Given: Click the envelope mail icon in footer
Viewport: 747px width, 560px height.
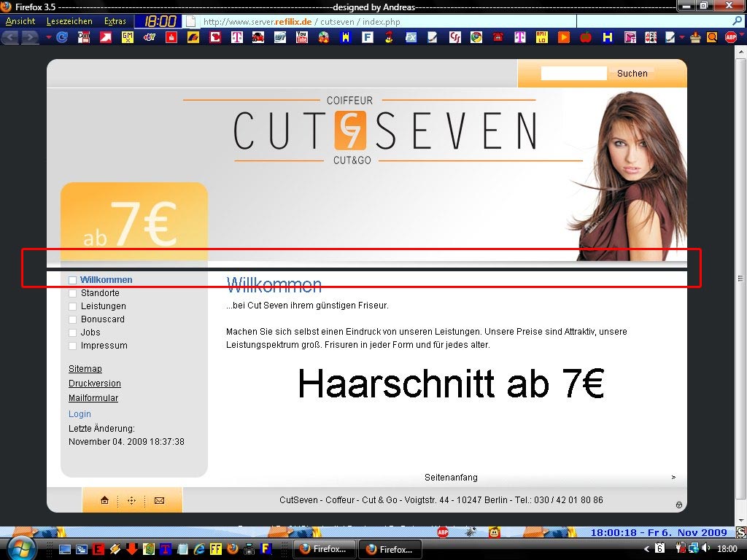Looking at the screenshot, I should point(159,500).
